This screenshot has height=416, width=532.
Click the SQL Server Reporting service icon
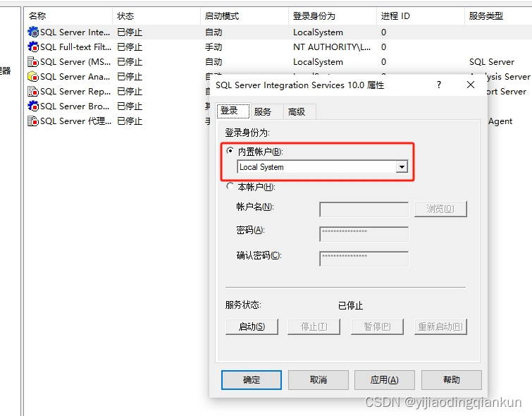(x=33, y=92)
